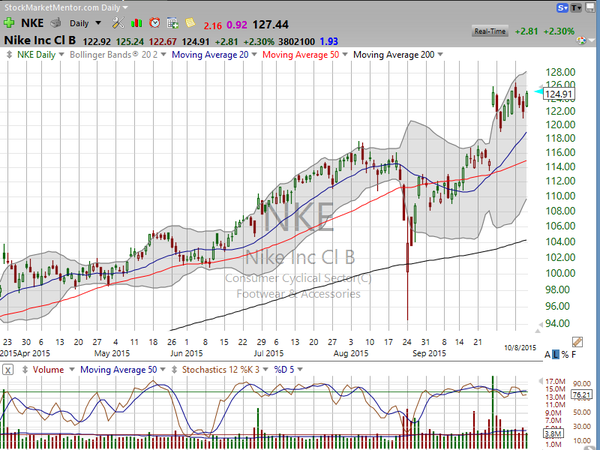Open the blue S dropdown button
The image size is (600, 450).
pos(562,8)
